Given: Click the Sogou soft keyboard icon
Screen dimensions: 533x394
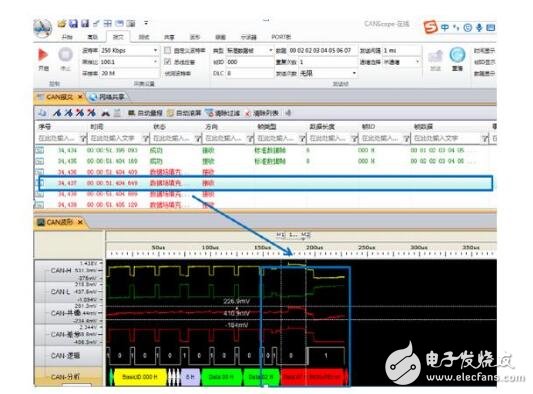Looking at the screenshot, I should (x=491, y=28).
